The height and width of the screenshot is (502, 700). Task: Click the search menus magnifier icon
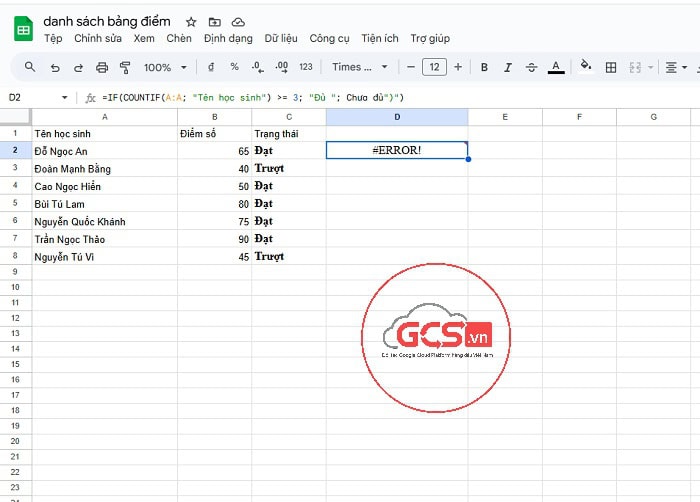tap(30, 67)
